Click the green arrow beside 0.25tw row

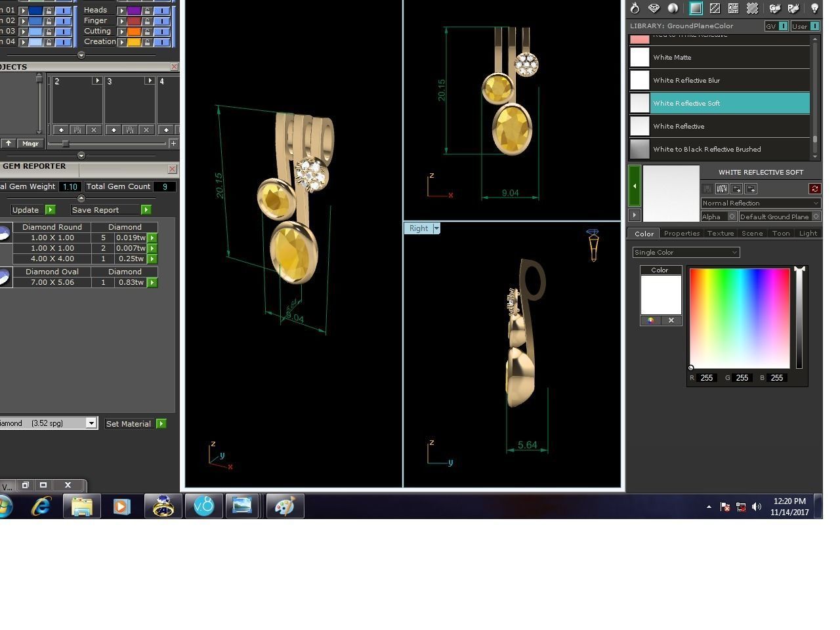152,259
